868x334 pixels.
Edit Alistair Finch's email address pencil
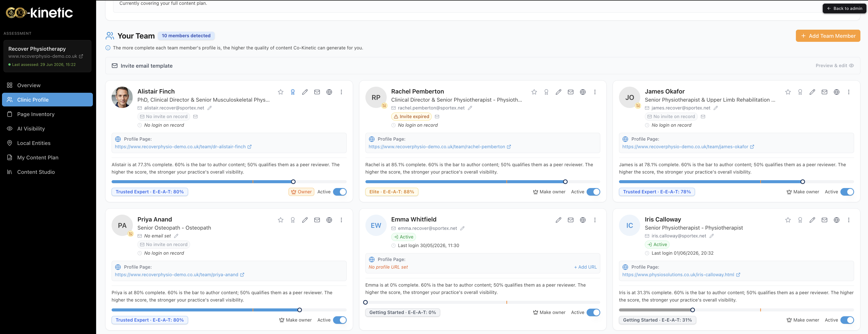(209, 108)
